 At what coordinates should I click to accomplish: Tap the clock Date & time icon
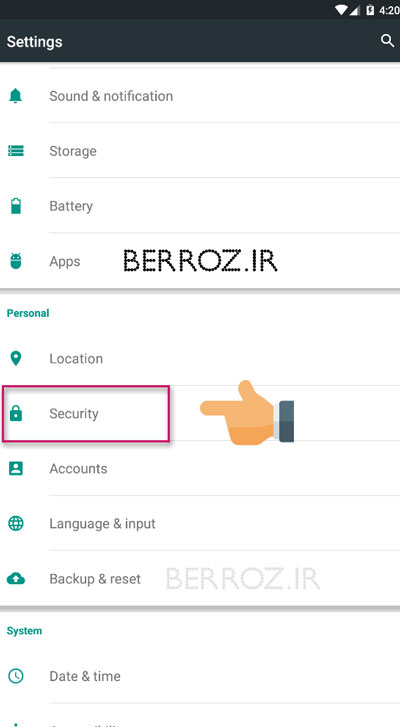(x=16, y=676)
